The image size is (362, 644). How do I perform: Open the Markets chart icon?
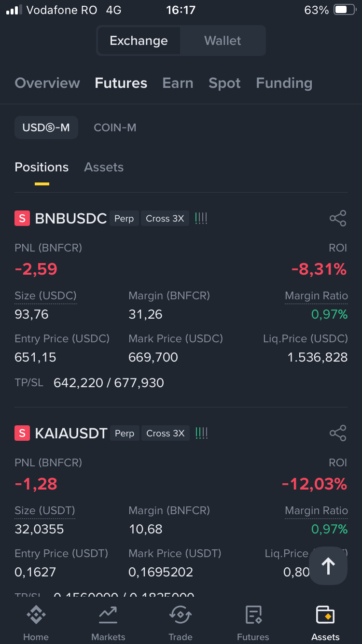click(x=108, y=615)
